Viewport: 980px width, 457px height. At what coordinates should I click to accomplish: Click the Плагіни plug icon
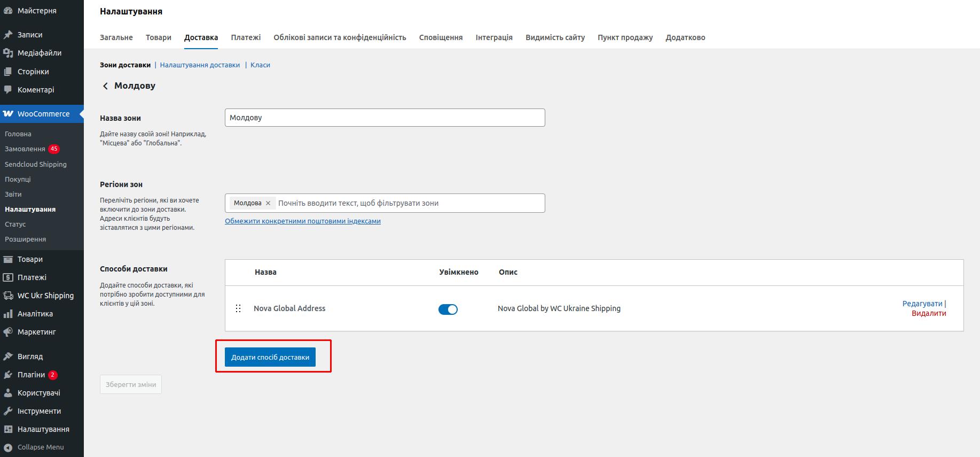[8, 375]
